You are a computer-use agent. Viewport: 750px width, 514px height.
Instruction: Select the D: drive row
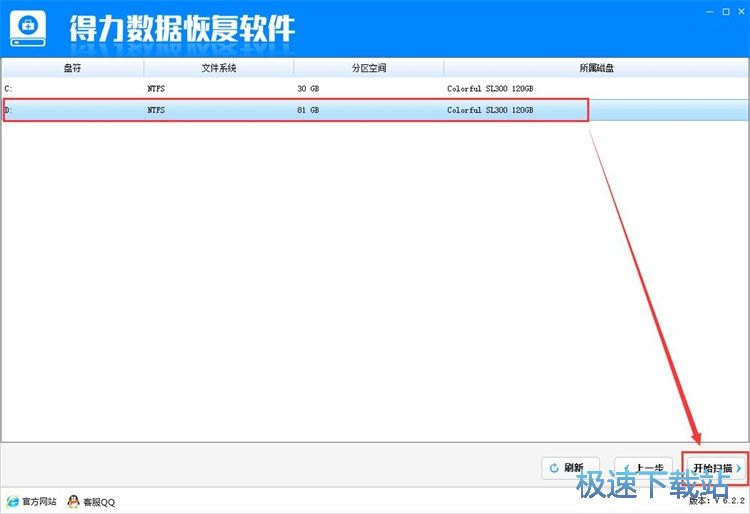click(375, 110)
